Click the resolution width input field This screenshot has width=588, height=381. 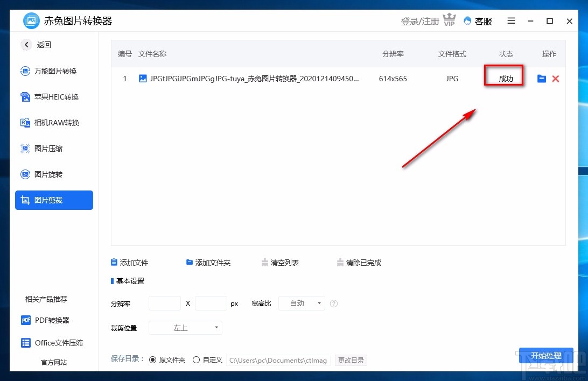[164, 303]
